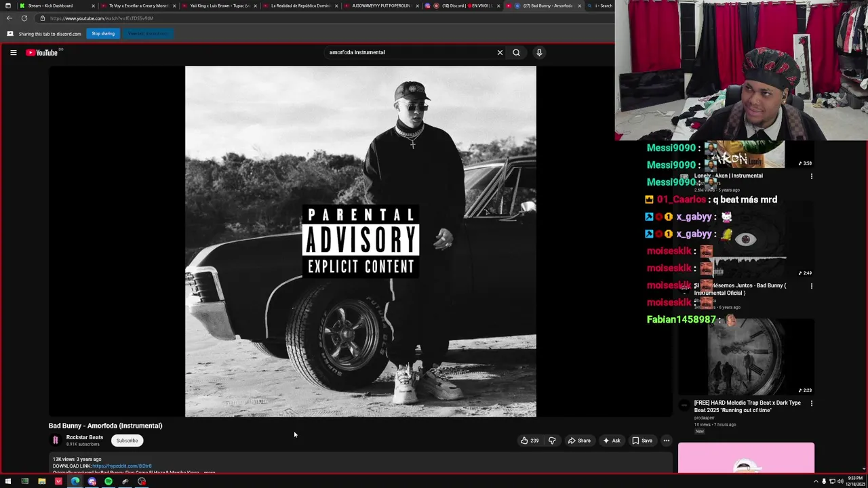Close the Stream - Kick Dashboard tab
868x488 pixels.
pos(93,5)
